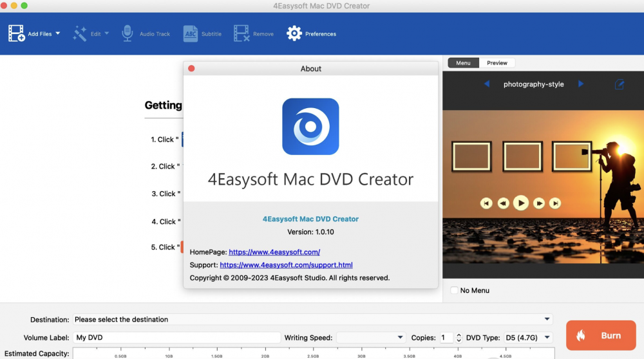Enable the No Menu checkbox
644x359 pixels.
[x=454, y=290]
